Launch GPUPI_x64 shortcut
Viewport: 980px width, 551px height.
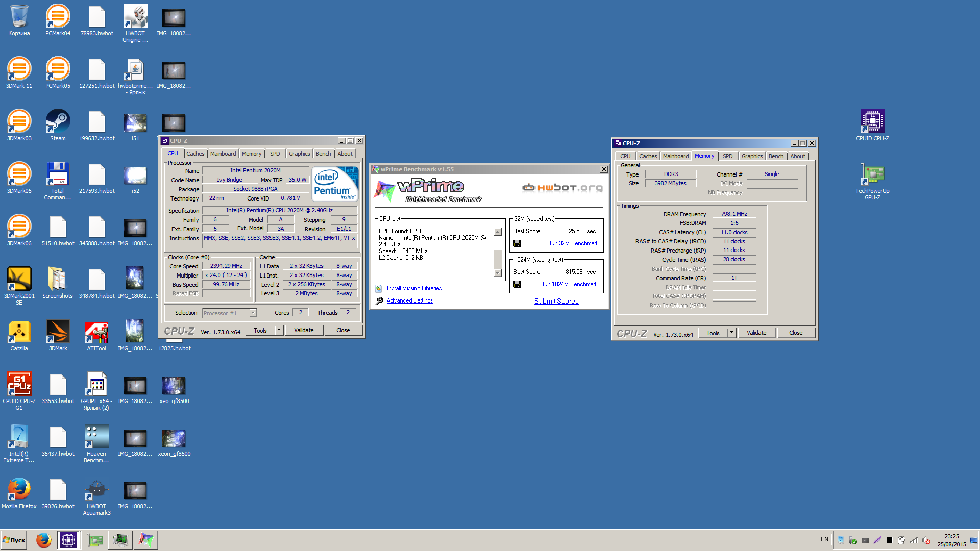tap(96, 391)
